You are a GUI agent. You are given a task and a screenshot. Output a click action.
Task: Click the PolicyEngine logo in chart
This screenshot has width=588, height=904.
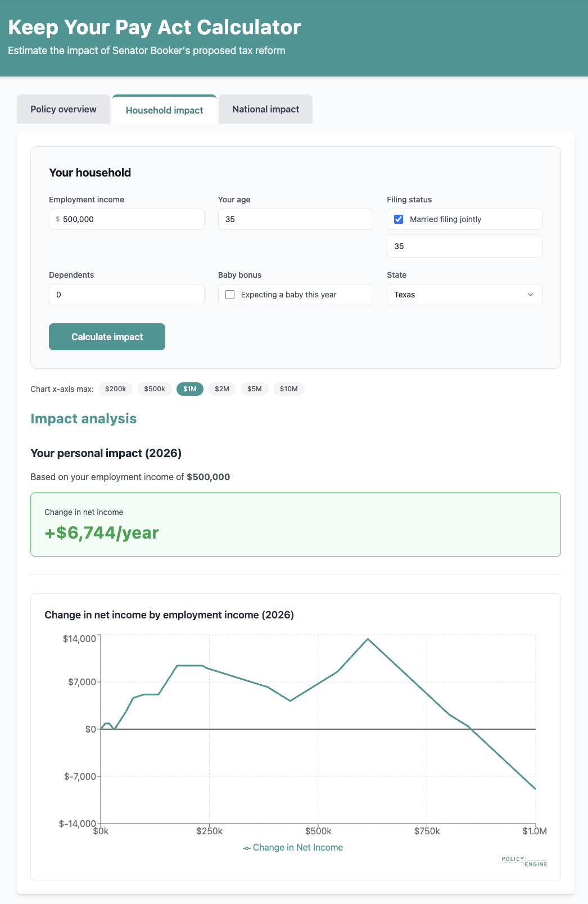click(524, 861)
